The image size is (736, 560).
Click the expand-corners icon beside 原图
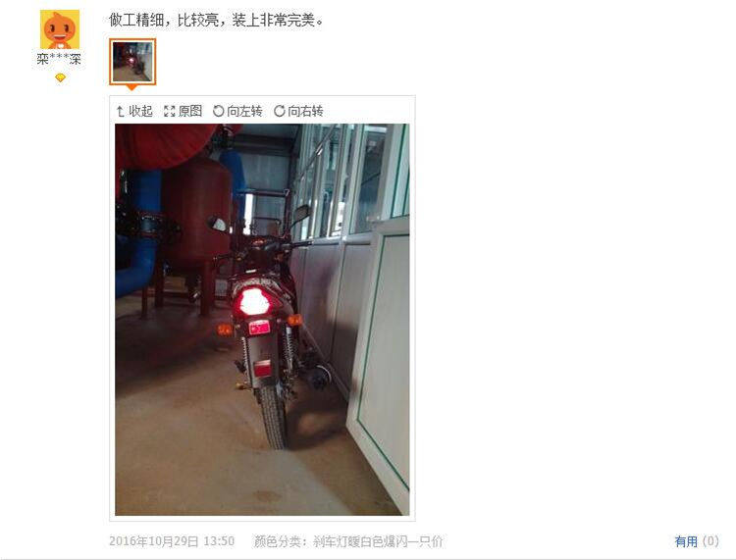[170, 111]
